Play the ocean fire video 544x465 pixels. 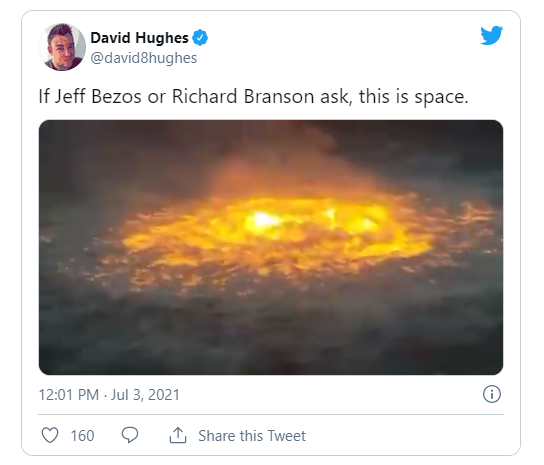[271, 247]
